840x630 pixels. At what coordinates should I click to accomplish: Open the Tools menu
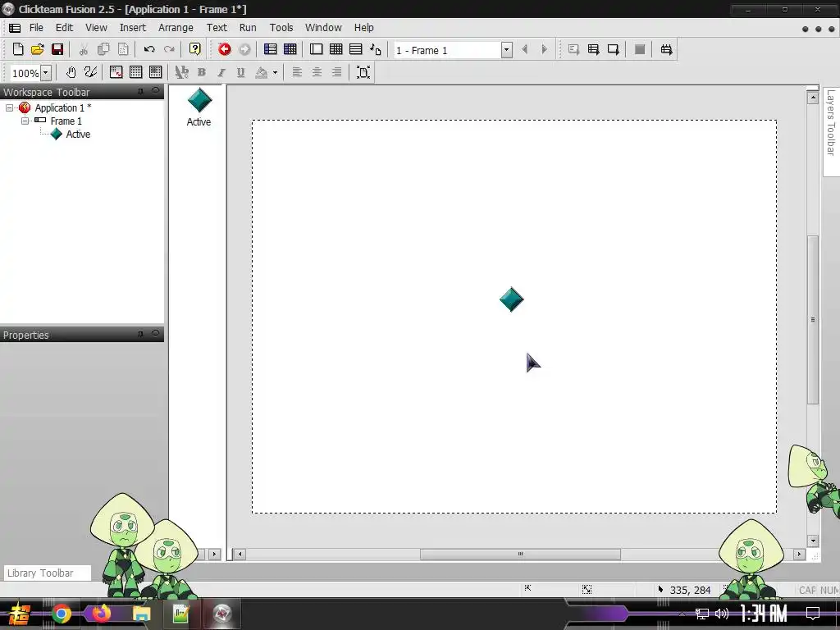click(281, 27)
